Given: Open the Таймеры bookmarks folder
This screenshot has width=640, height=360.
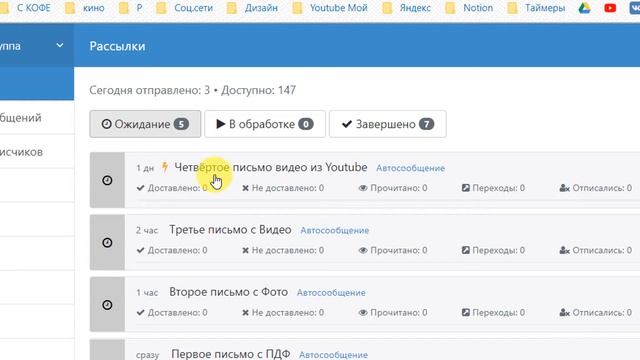Looking at the screenshot, I should point(536,8).
